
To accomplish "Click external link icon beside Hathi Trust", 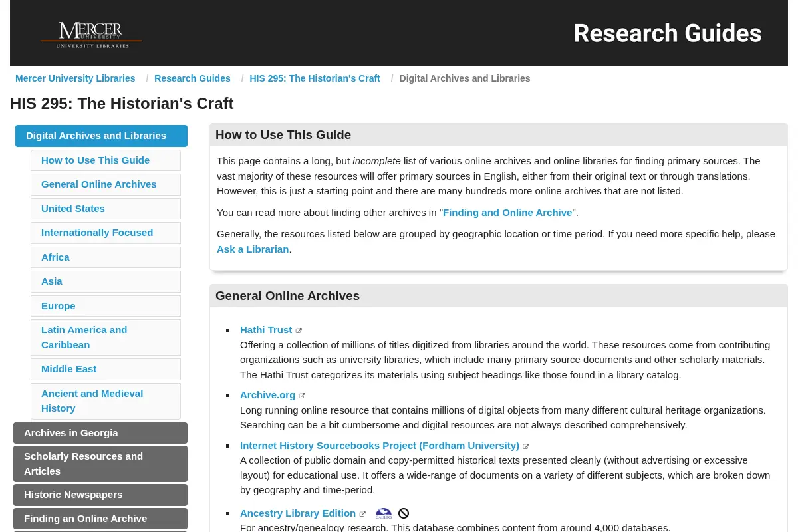I will pos(299,331).
